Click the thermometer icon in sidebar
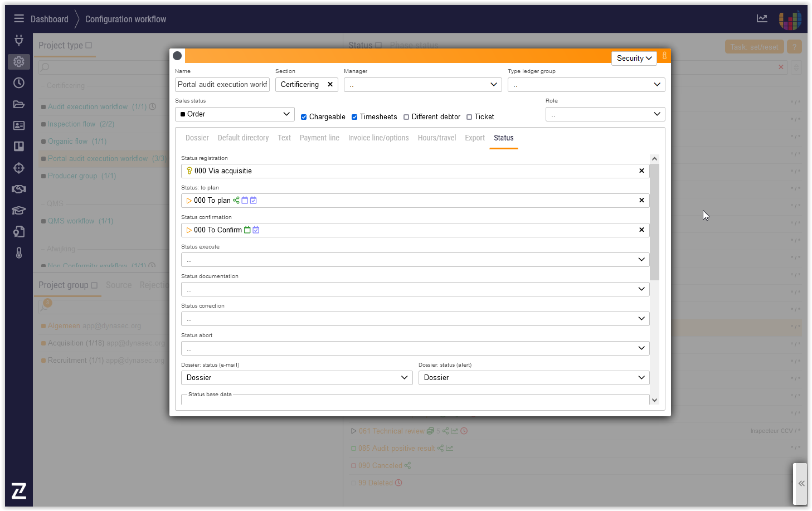This screenshot has height=511, width=812. [x=19, y=253]
